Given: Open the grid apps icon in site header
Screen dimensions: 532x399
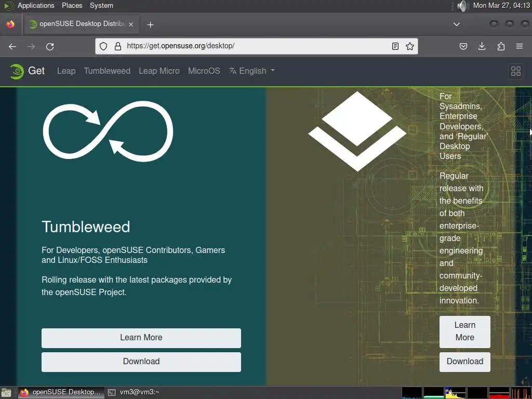Looking at the screenshot, I should point(516,71).
